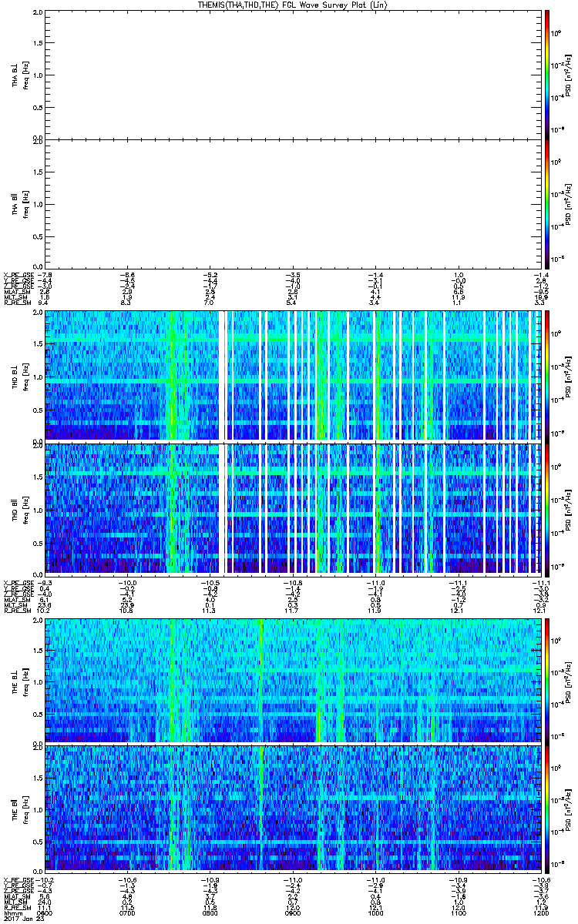Select the color bar next to THE Bll panel
The height and width of the screenshot is (924, 578).
coord(547,808)
